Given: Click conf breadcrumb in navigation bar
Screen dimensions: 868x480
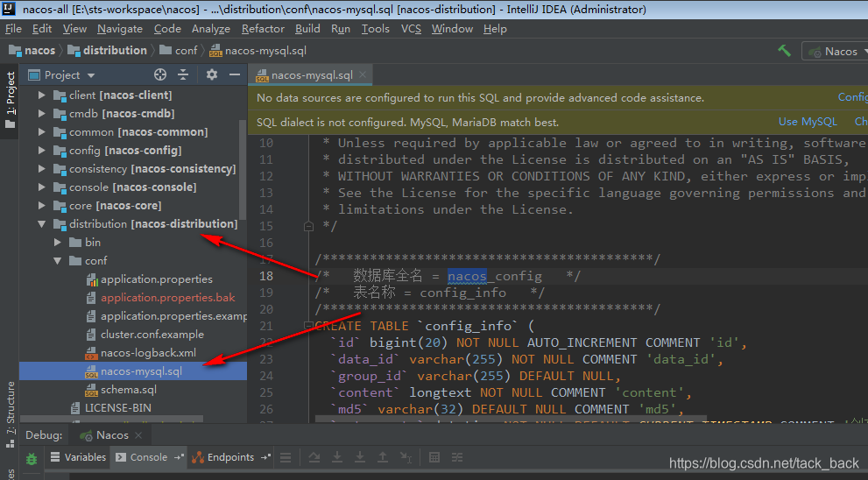Looking at the screenshot, I should [x=179, y=51].
